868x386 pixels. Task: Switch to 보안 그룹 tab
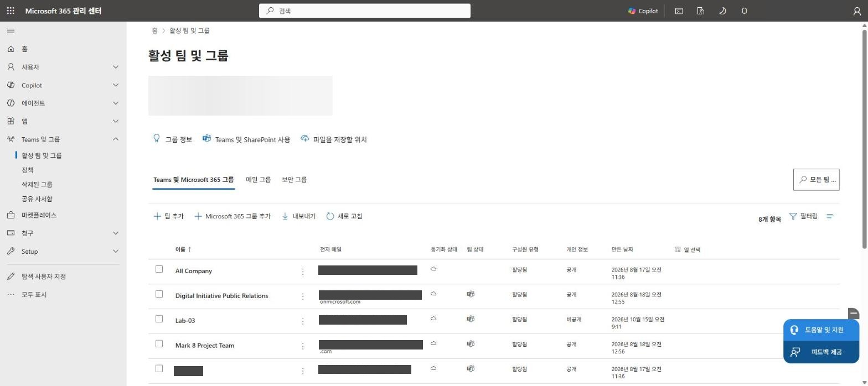pyautogui.click(x=294, y=180)
